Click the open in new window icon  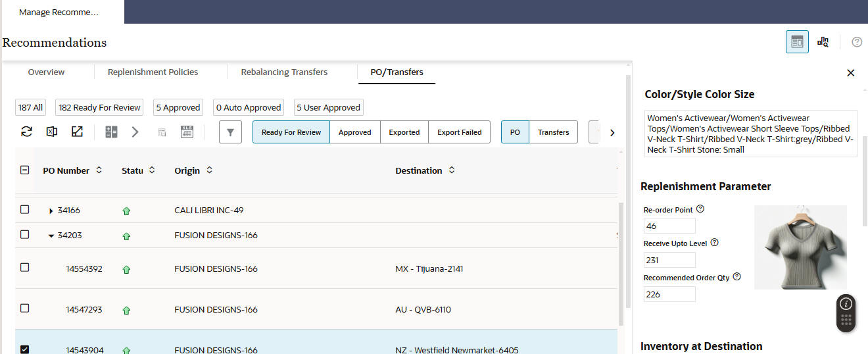pos(77,132)
